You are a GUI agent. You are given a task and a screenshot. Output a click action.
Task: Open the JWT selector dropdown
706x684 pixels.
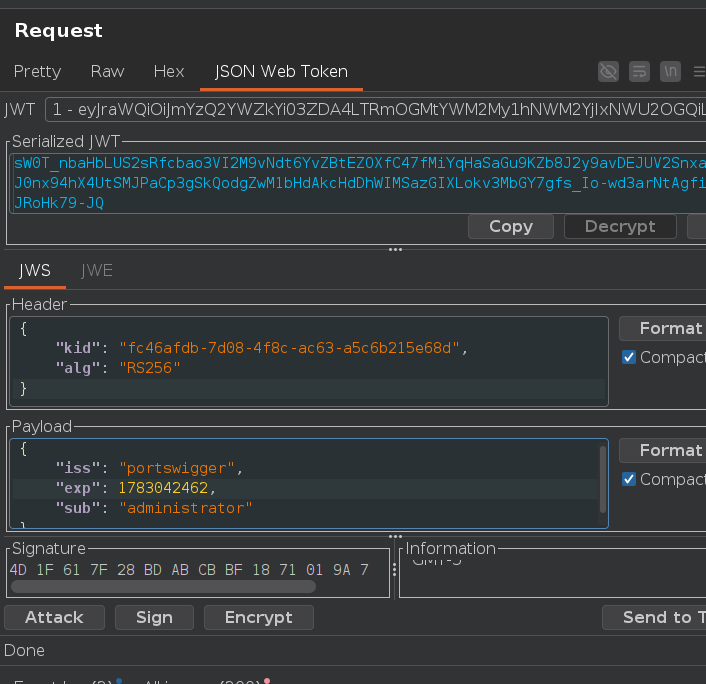tap(376, 109)
